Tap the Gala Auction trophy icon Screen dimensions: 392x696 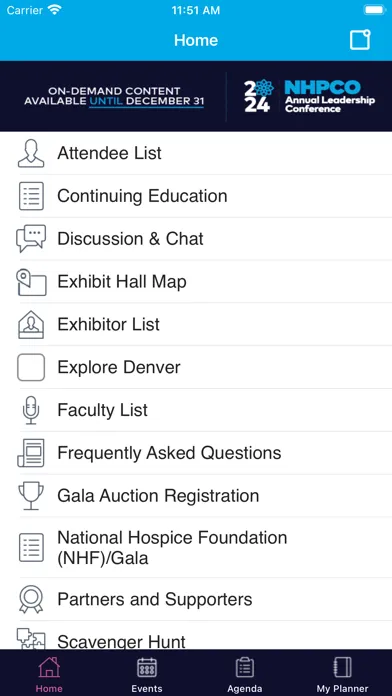pyautogui.click(x=31, y=496)
